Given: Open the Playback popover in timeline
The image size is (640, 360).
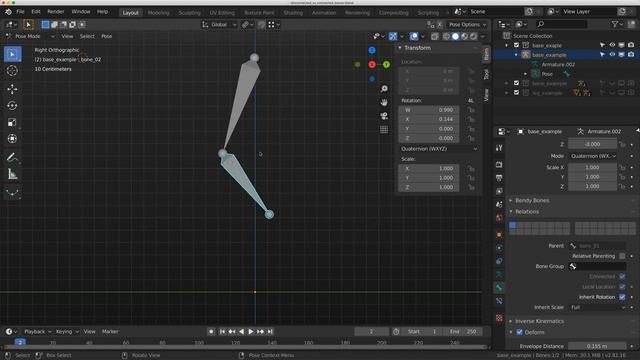Looking at the screenshot, I should (37, 331).
